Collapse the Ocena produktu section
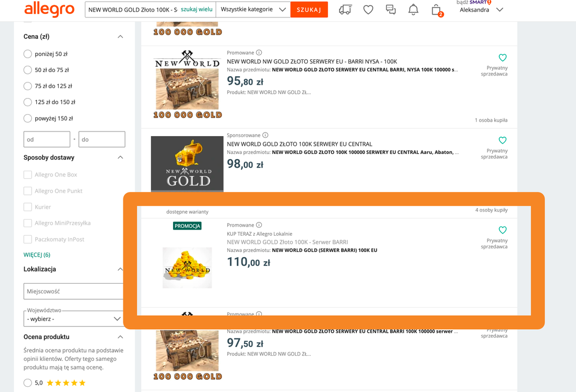This screenshot has width=576, height=392. (x=120, y=337)
